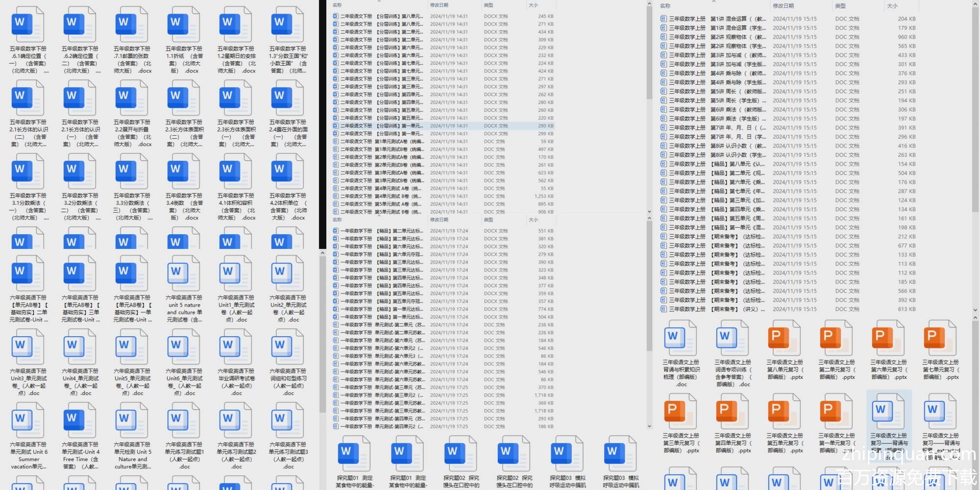
Task: Click 名称 column header above 三年级数学上册 files
Action: pos(665,6)
